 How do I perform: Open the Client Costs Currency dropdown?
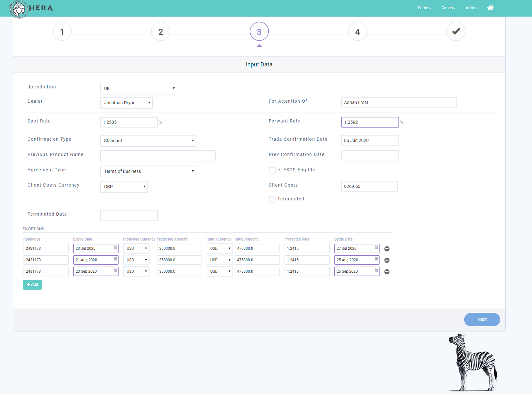[124, 187]
